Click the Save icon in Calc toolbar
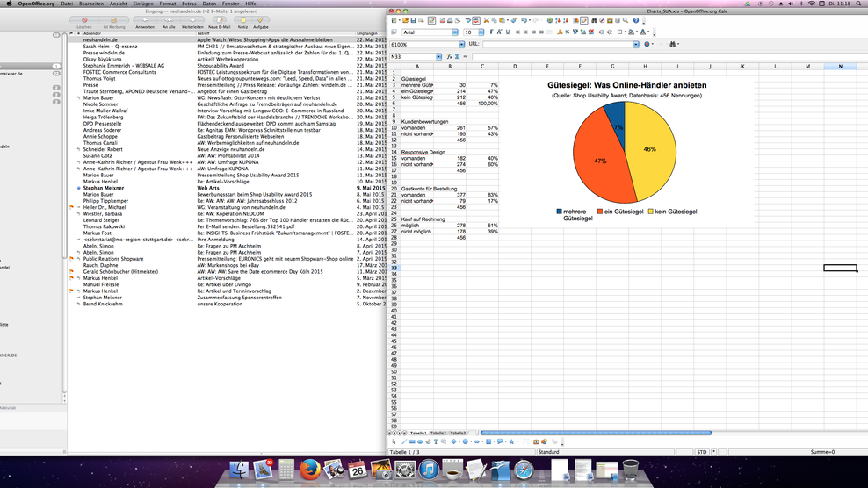This screenshot has width=868, height=488. click(413, 20)
